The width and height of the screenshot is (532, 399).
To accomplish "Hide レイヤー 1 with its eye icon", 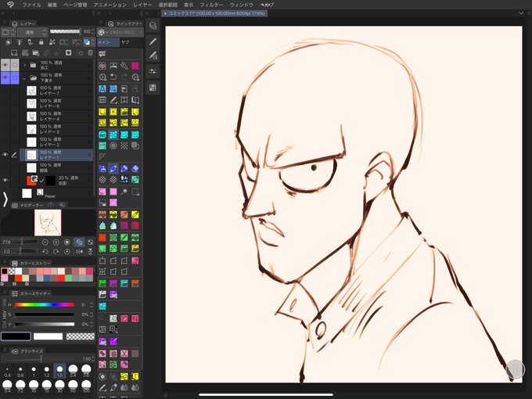I will 5,155.
